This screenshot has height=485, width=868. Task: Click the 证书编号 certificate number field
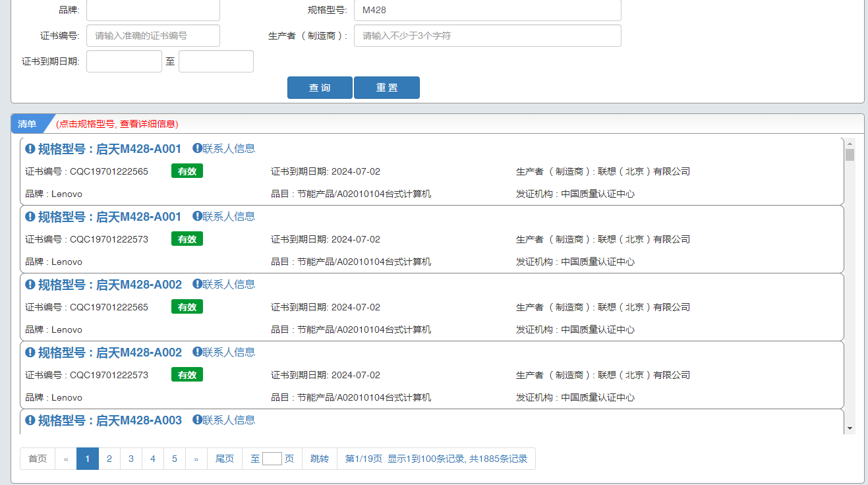click(x=153, y=36)
